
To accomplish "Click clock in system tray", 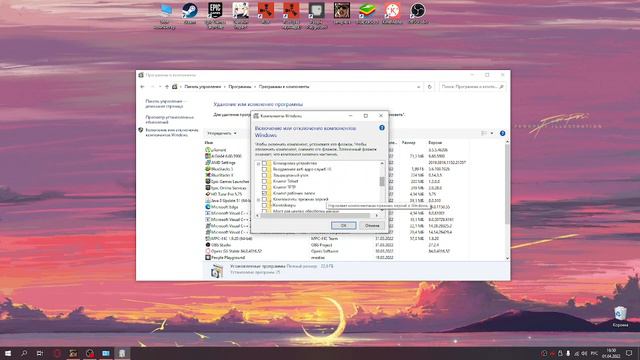I will pos(611,353).
